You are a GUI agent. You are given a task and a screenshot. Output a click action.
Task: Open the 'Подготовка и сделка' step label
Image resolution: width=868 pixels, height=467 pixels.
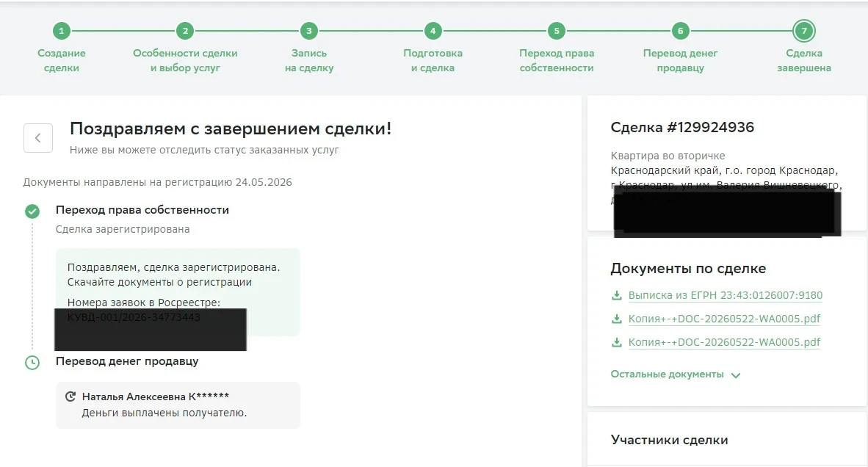433,60
